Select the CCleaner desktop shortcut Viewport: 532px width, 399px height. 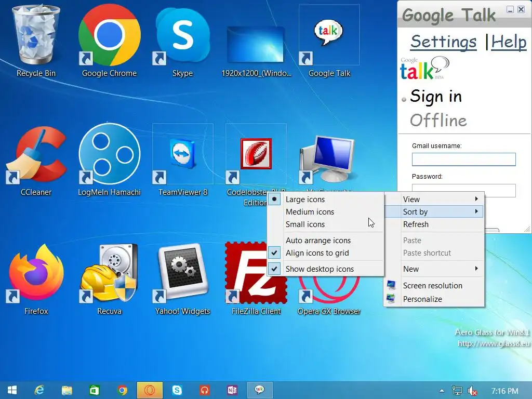tap(36, 160)
